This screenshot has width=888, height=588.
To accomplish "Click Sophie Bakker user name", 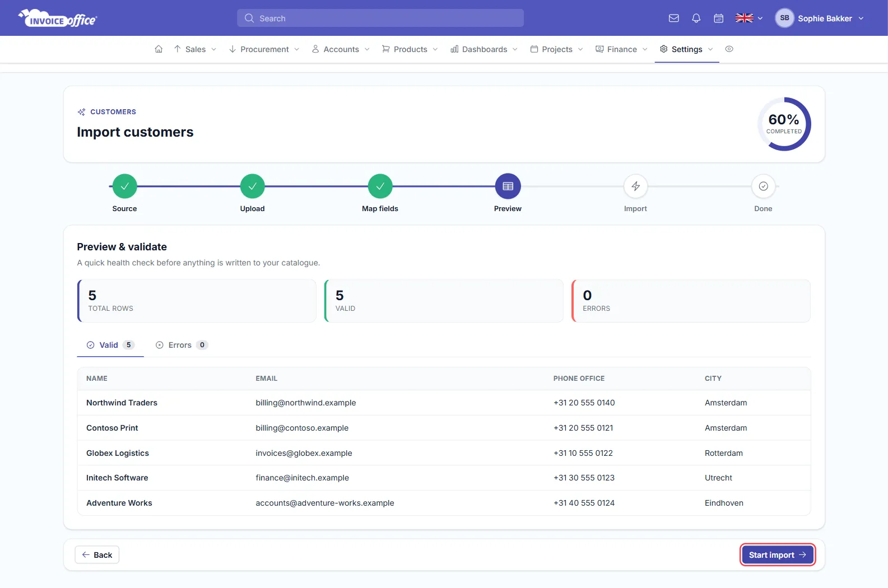I will coord(825,18).
